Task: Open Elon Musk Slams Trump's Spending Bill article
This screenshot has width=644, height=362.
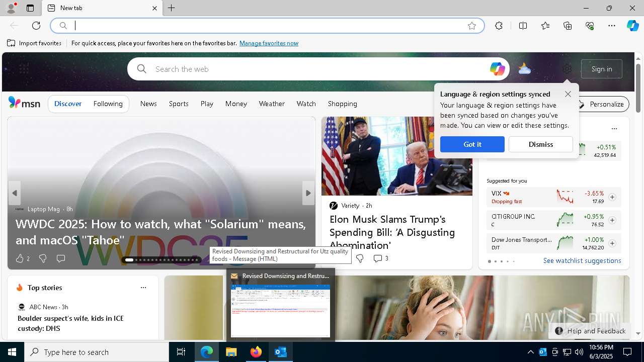Action: tap(392, 232)
